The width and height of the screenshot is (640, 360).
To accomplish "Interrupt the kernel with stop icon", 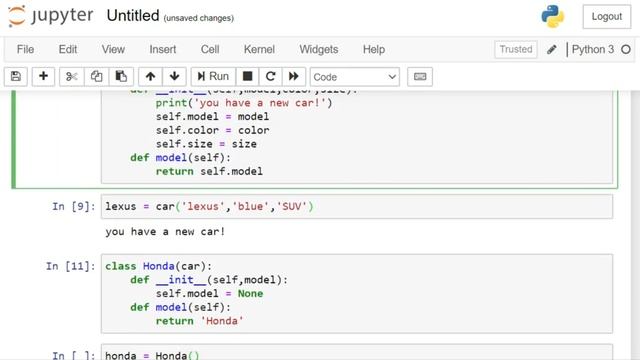I will [x=247, y=76].
